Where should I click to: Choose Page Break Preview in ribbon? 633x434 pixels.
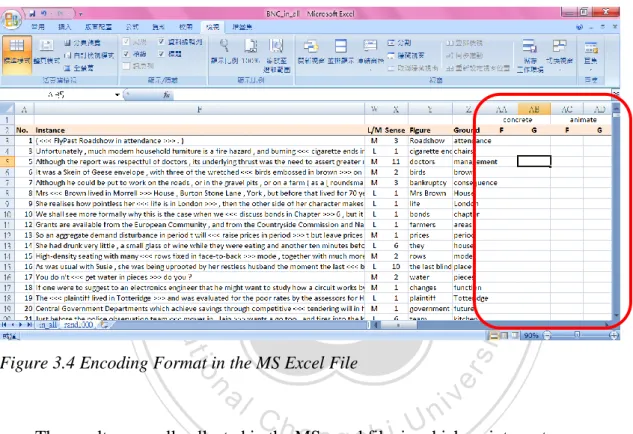coord(82,43)
